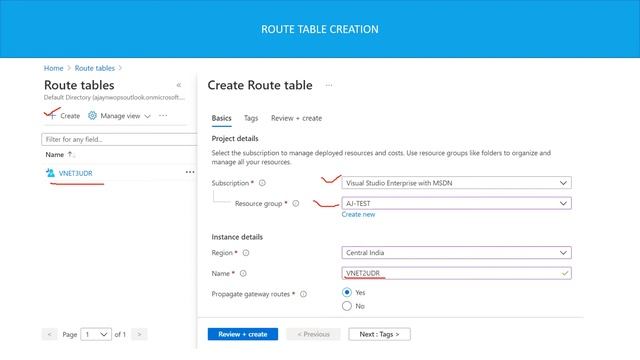Image resolution: width=640 pixels, height=360 pixels.
Task: Click the Previous button
Action: click(313, 334)
